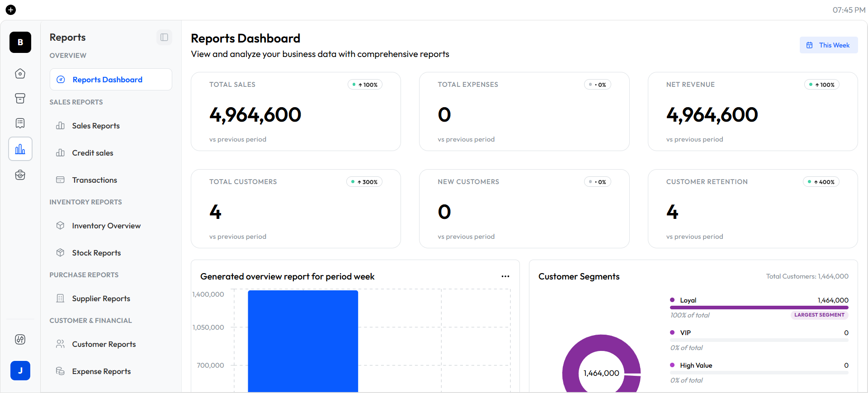Click the cube icon beside Stock Reports
This screenshot has width=868, height=393.
tap(60, 252)
